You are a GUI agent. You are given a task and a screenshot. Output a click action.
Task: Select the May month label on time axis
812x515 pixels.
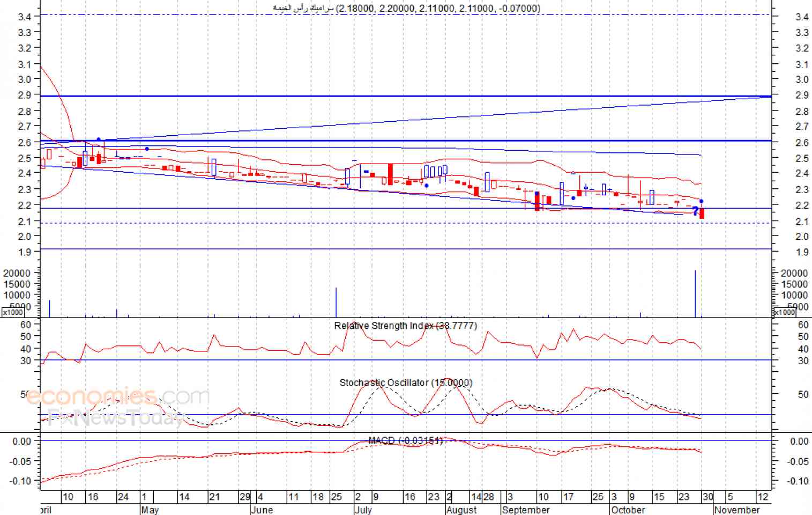(150, 510)
